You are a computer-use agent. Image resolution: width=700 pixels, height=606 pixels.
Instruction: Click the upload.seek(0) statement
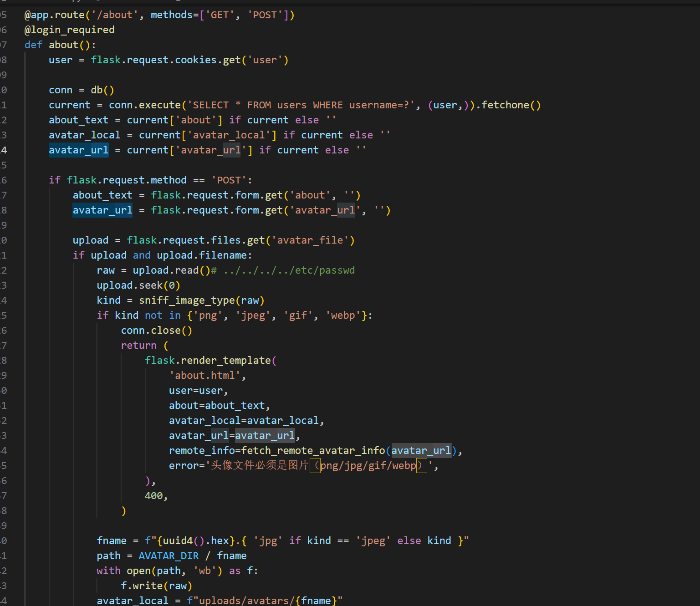(x=138, y=285)
